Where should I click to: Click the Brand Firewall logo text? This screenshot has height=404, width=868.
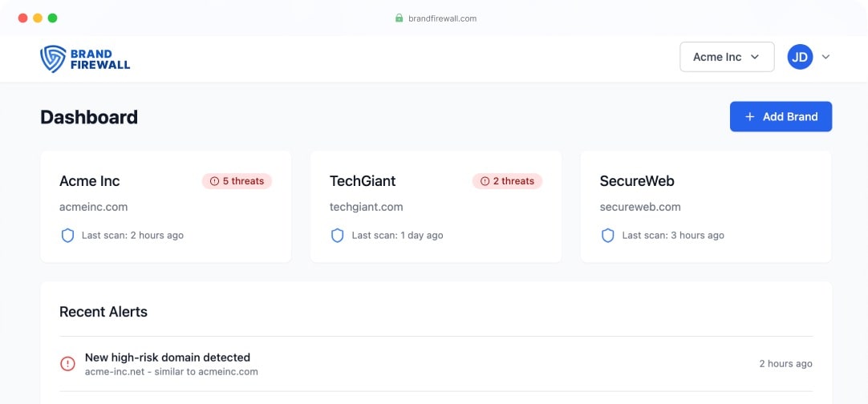click(x=100, y=59)
